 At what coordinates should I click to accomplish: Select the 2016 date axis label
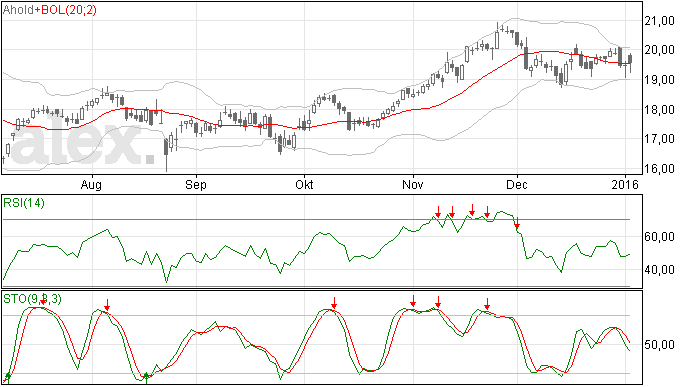coord(625,184)
